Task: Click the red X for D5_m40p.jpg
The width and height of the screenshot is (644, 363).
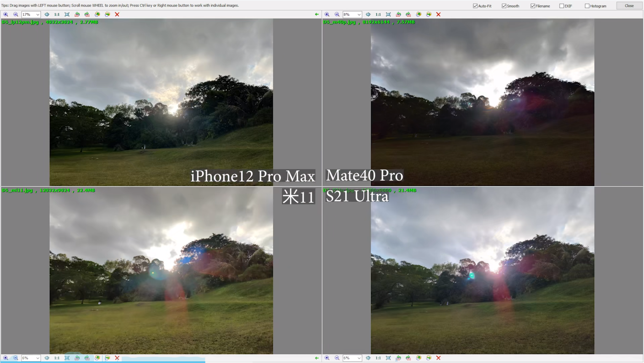Action: 438,14
